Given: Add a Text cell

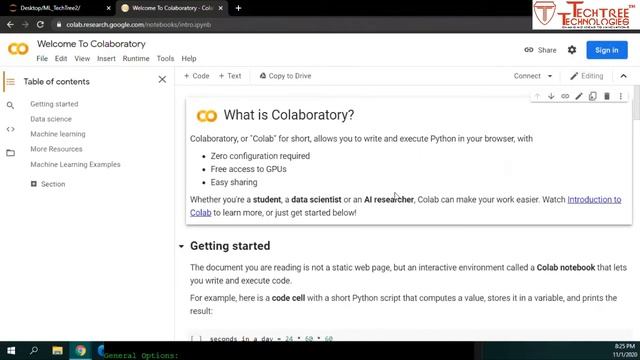Looking at the screenshot, I should pyautogui.click(x=230, y=76).
